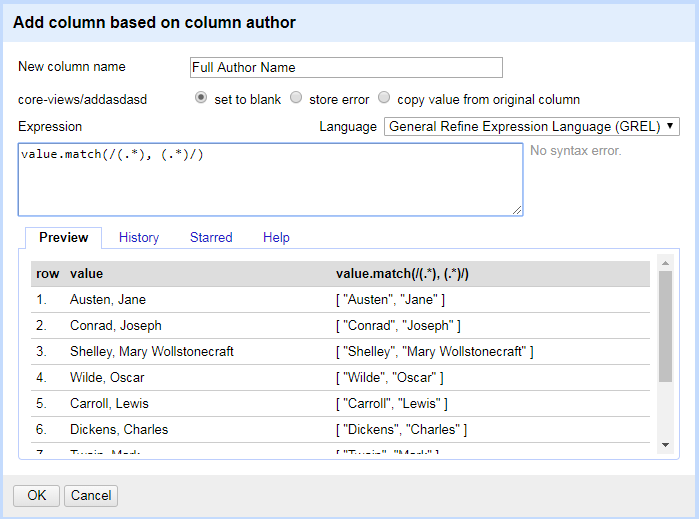The image size is (699, 519).
Task: Select the 'set to blank' radio option
Action: pyautogui.click(x=201, y=98)
